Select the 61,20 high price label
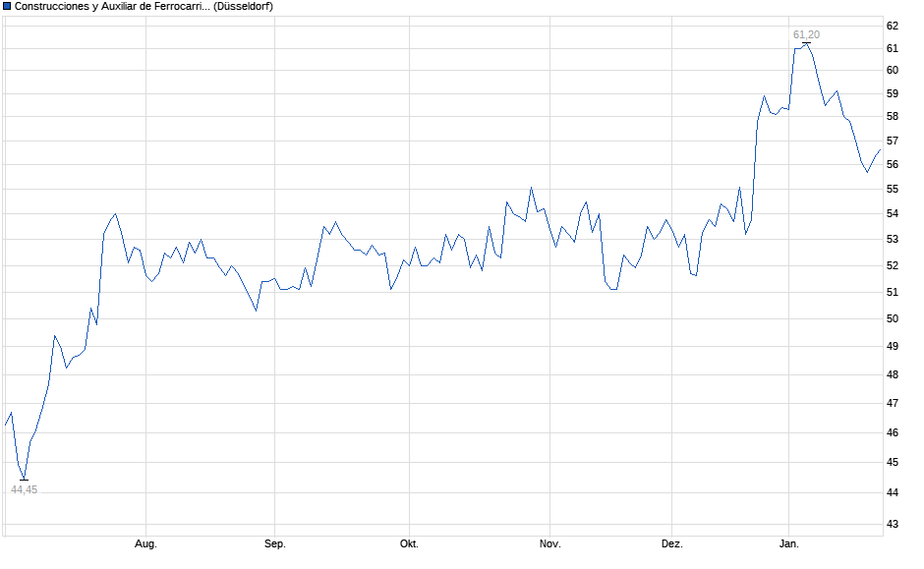Viewport: 924px width, 569px height. 806,34
